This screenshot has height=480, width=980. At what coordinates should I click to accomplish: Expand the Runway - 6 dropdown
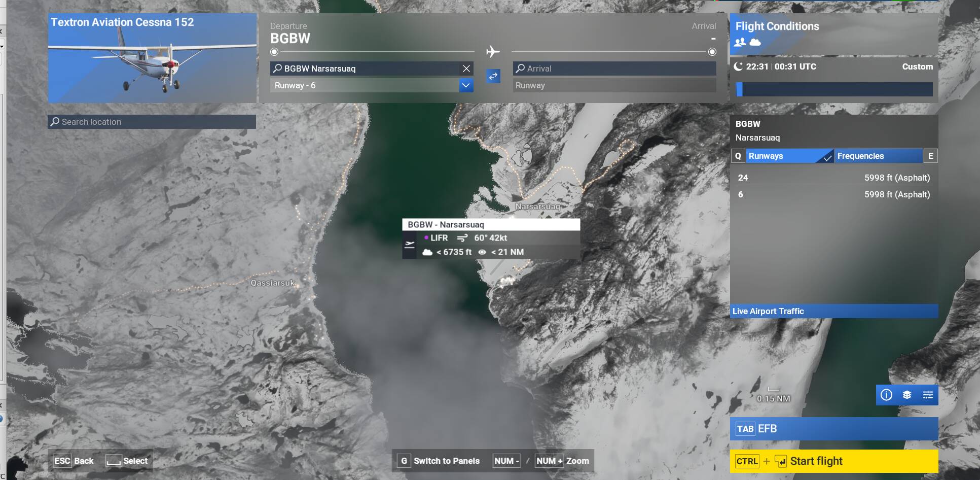pyautogui.click(x=466, y=85)
